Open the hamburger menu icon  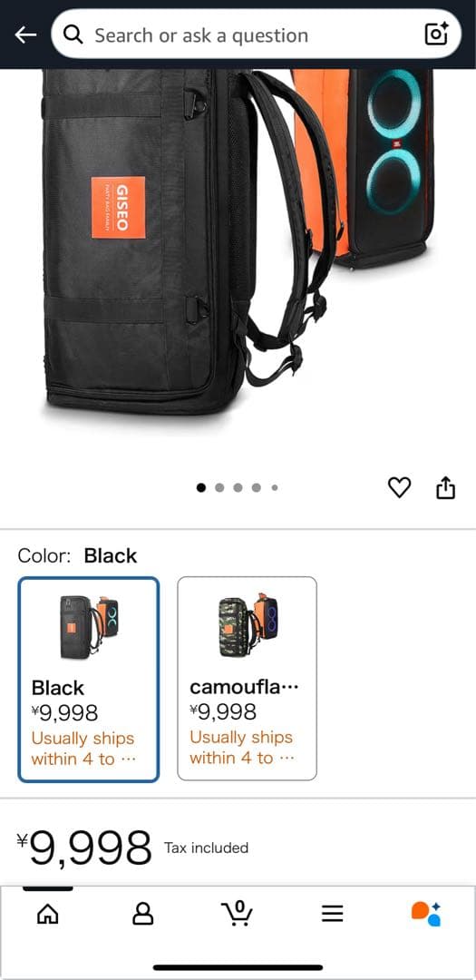coord(333,915)
